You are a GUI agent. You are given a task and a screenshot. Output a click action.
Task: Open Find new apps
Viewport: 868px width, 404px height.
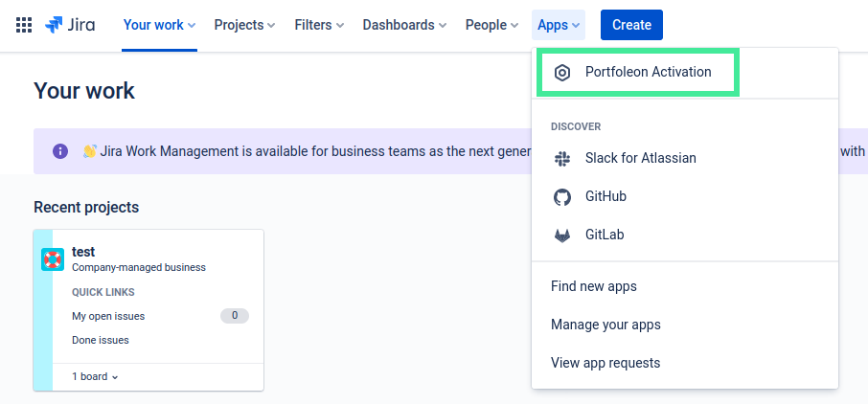[685, 286]
